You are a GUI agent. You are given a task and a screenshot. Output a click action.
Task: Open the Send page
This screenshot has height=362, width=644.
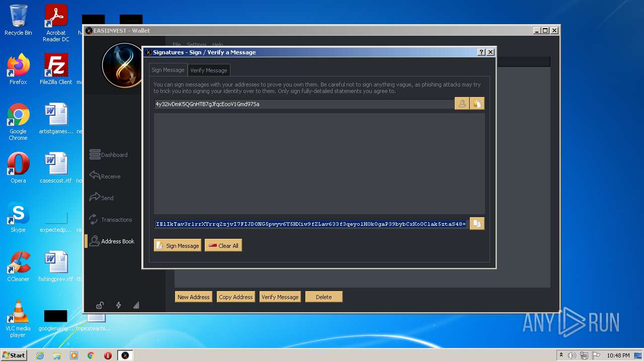coord(102,198)
